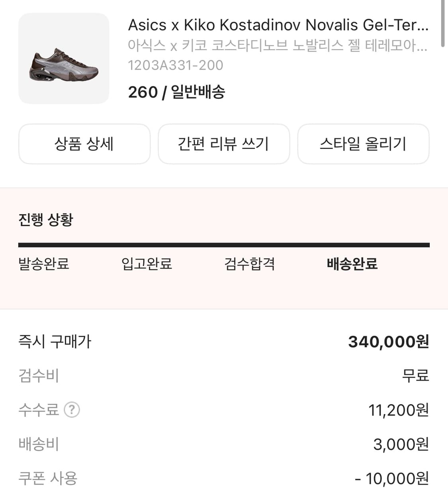
Task: Click the 쿠폰 사용 discount row label
Action: (48, 478)
